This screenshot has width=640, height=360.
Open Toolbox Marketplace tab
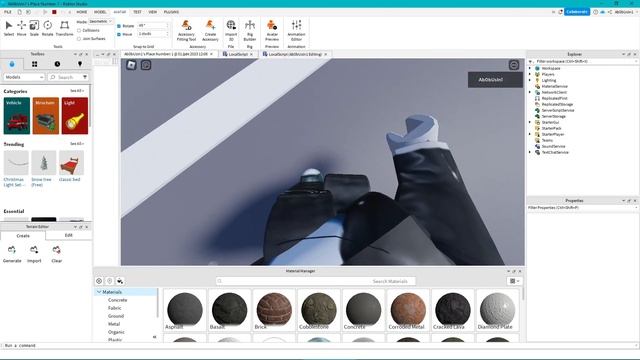click(x=12, y=64)
